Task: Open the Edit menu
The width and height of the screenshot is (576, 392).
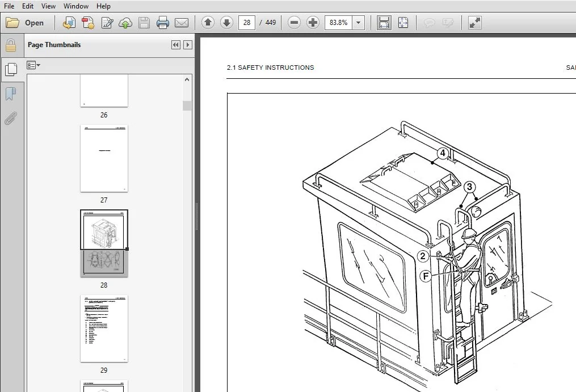Action: click(x=28, y=6)
